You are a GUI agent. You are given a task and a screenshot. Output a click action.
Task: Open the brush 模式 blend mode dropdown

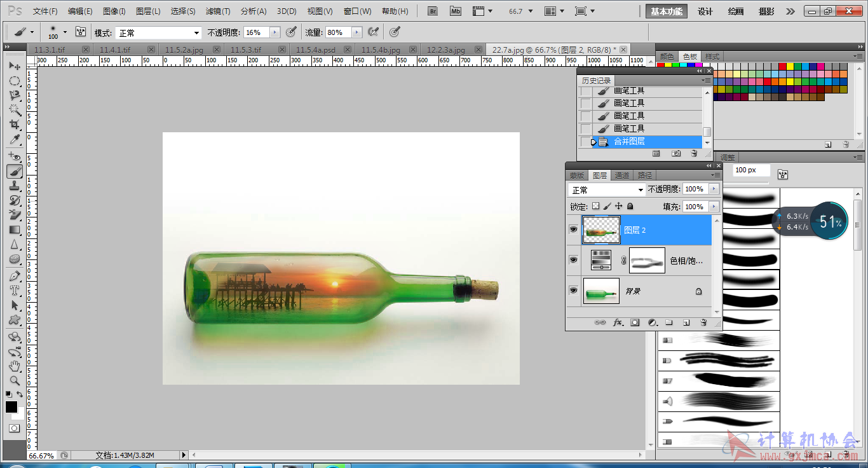tap(158, 32)
